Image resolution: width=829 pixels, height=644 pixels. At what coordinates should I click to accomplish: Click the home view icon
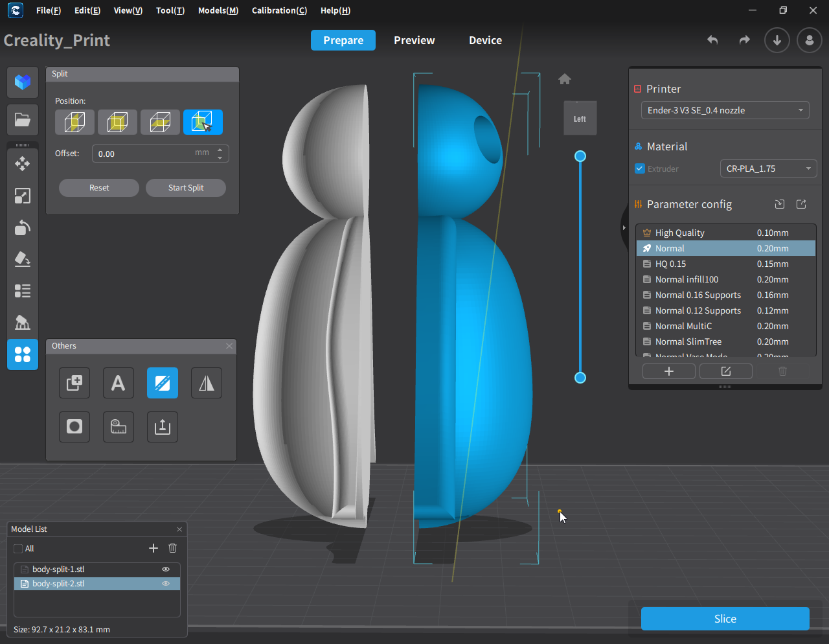tap(565, 79)
